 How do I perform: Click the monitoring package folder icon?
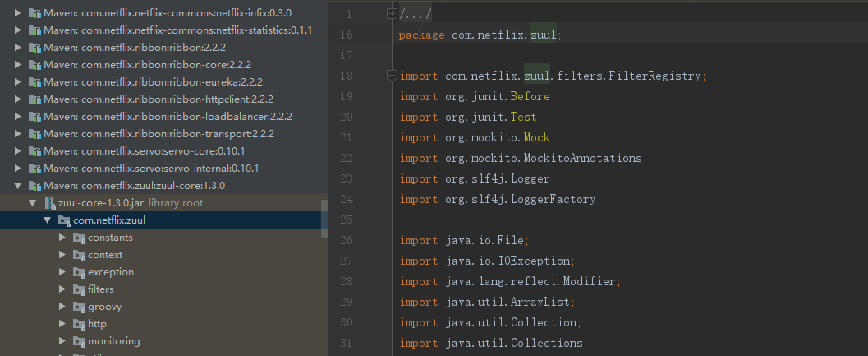[79, 341]
